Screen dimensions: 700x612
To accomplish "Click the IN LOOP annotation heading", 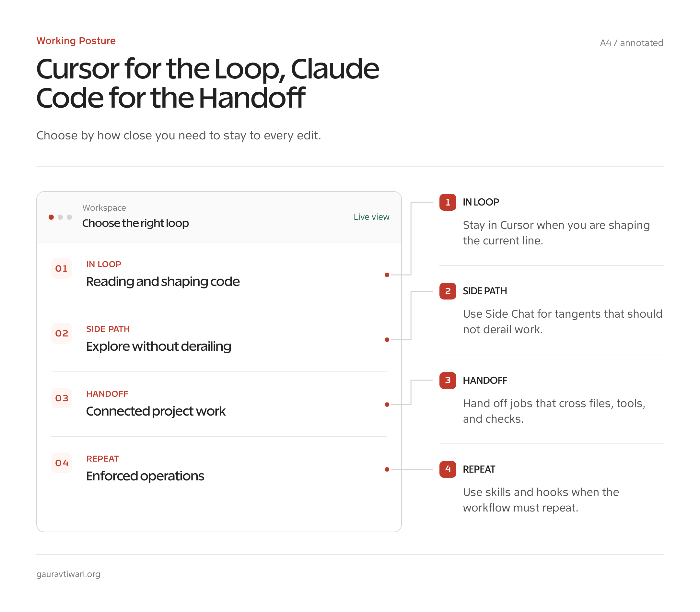I will (481, 202).
